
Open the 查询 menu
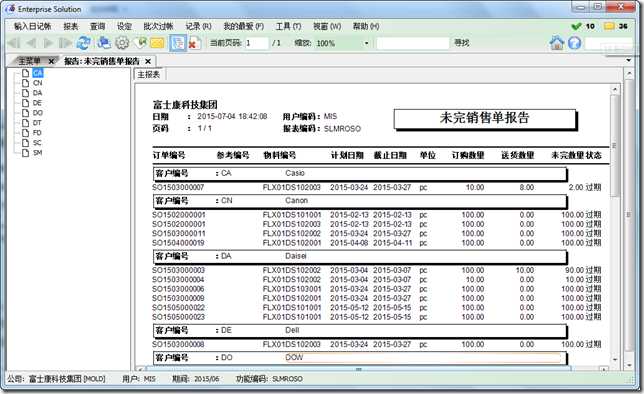98,26
